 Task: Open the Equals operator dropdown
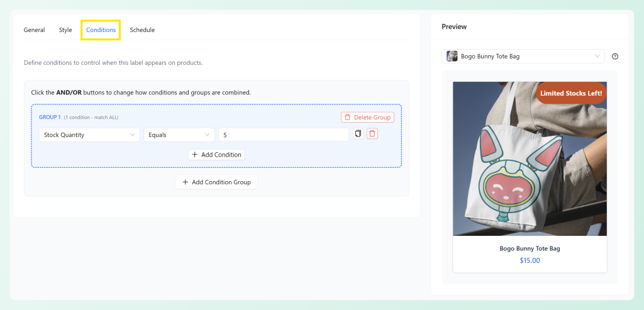click(179, 135)
